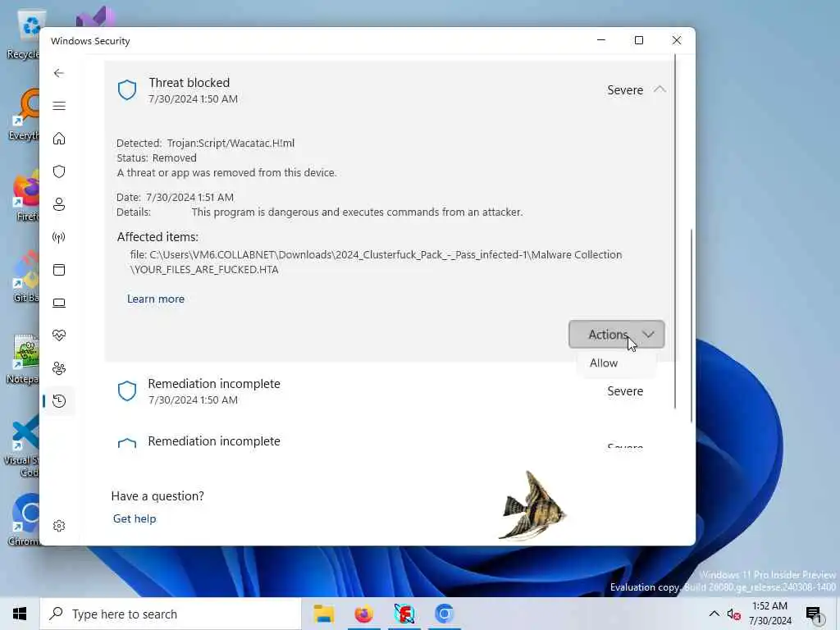Open the Home section in sidebar
Screen dimensions: 840x630
click(x=59, y=139)
